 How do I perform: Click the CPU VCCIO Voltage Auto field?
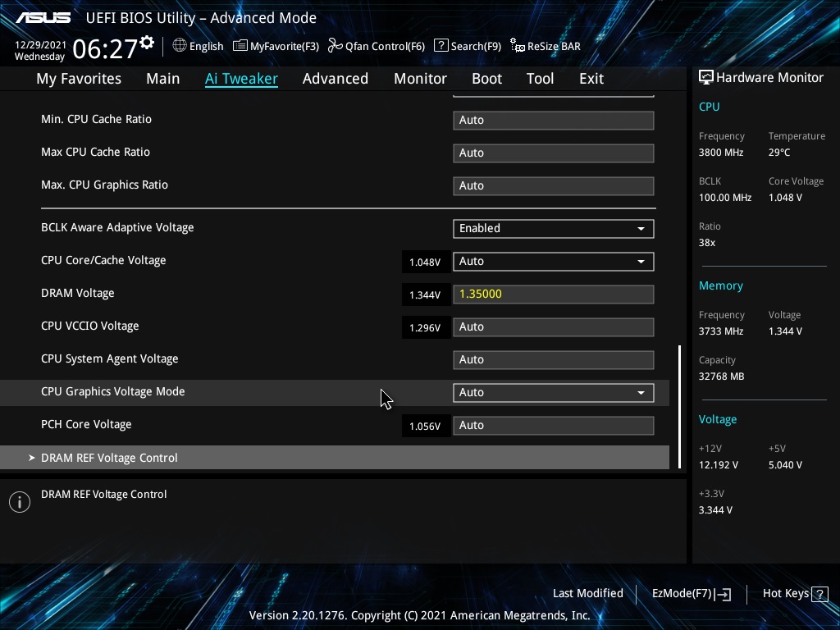(x=554, y=326)
